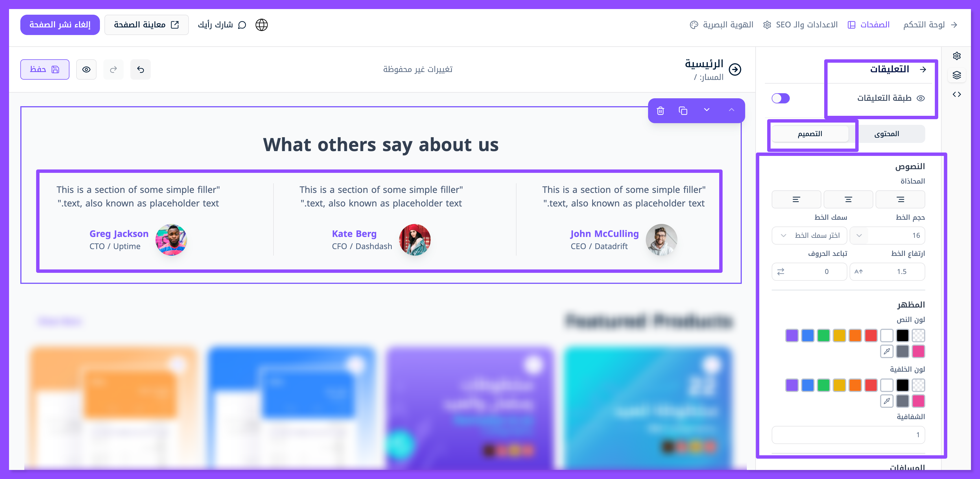Switch to the المحتوى tab
Screen dimensions: 980x479
pyautogui.click(x=887, y=134)
